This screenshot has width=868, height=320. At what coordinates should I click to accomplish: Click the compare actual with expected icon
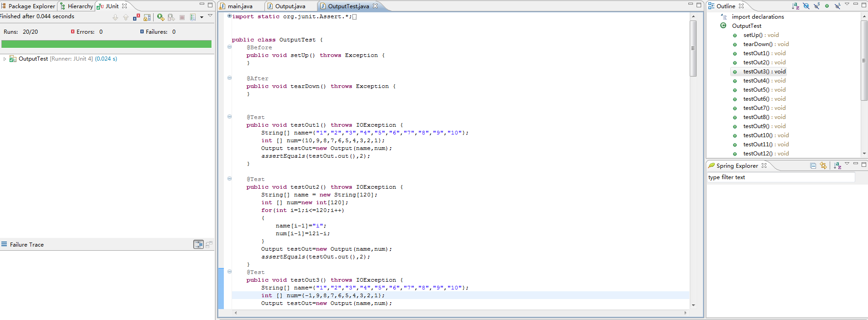point(209,244)
